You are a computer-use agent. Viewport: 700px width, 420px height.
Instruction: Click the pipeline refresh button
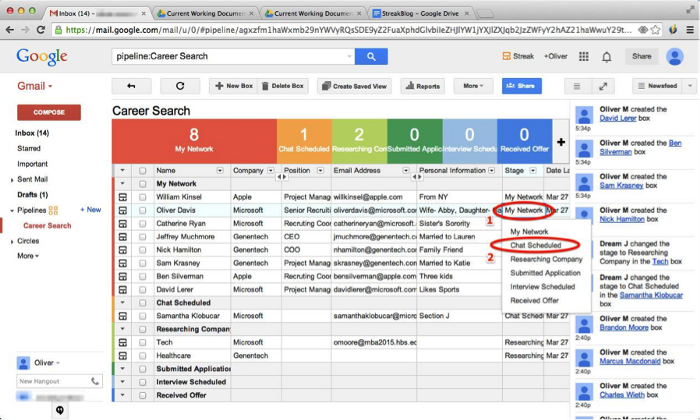180,86
